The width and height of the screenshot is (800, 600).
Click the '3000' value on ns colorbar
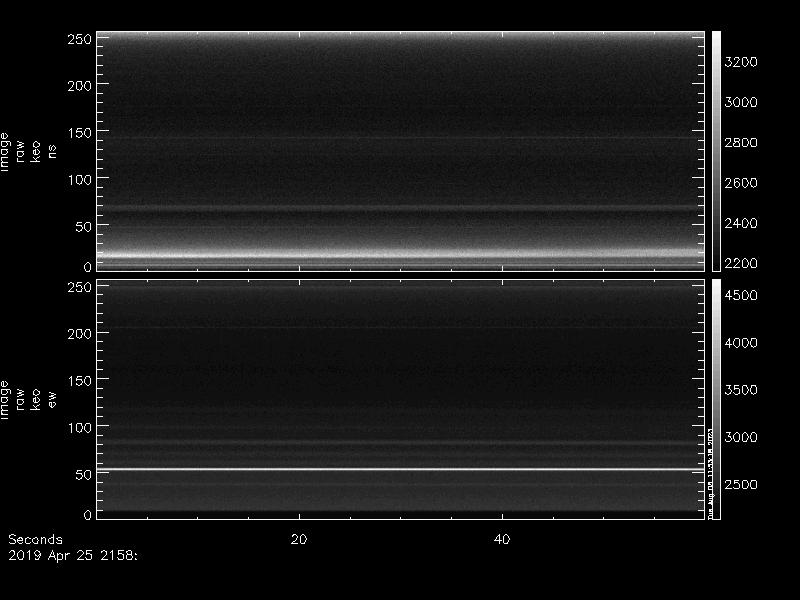tap(741, 102)
